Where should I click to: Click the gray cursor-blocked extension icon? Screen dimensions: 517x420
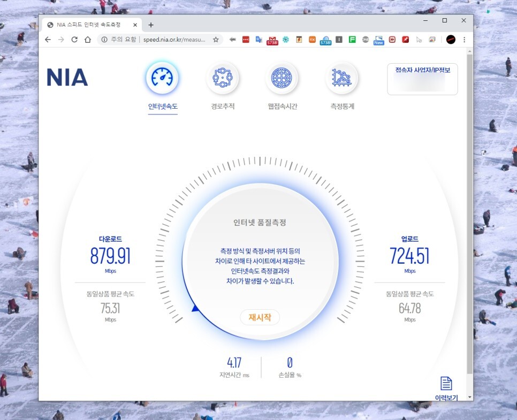(419, 40)
